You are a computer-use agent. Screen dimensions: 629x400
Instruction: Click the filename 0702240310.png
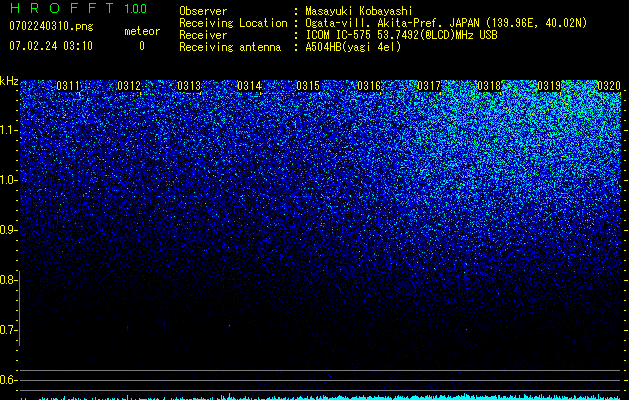click(x=51, y=26)
